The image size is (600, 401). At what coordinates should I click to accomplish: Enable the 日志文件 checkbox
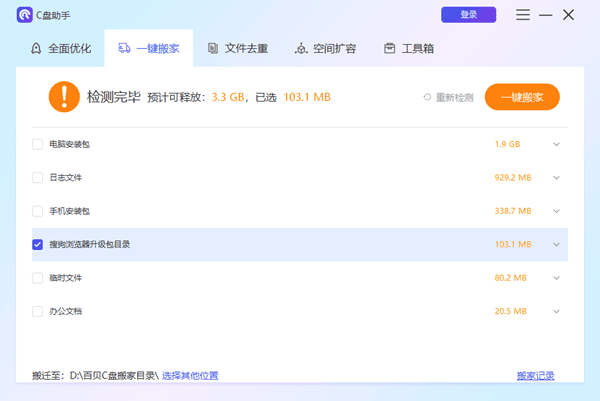coord(38,177)
